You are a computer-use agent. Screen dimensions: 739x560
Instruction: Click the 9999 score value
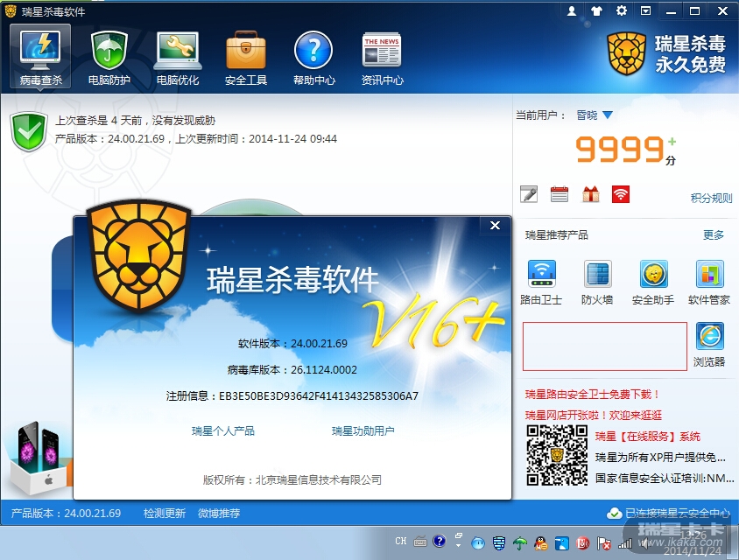619,150
